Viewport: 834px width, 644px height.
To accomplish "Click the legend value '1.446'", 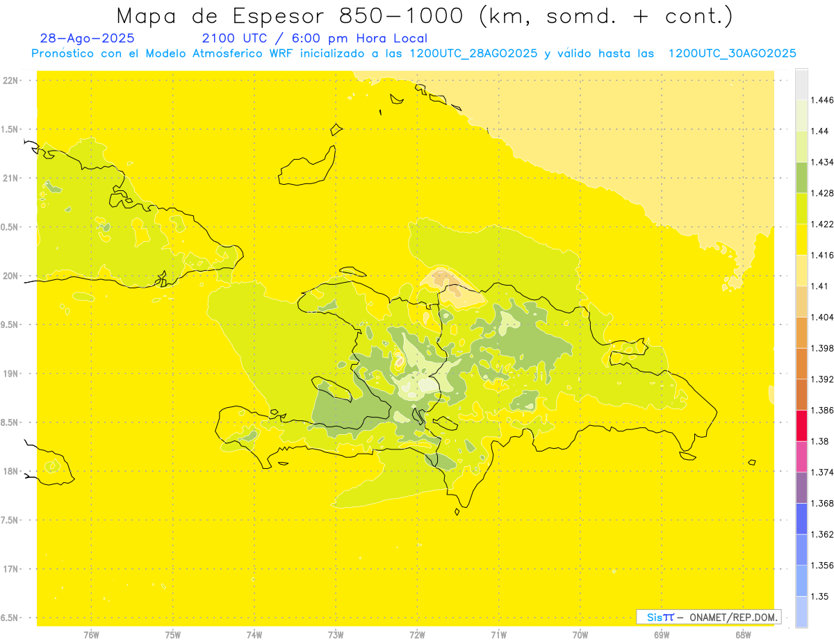I will click(821, 100).
